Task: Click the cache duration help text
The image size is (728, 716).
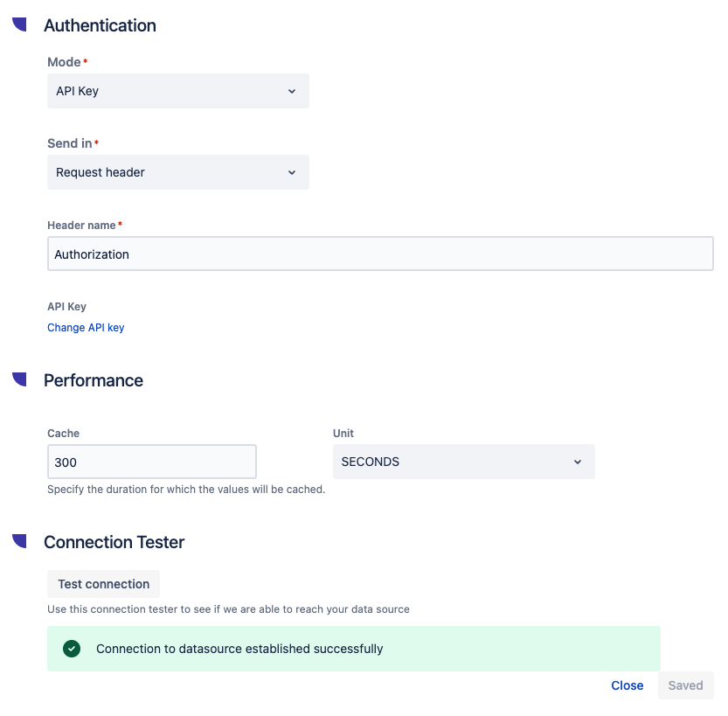Action: click(x=186, y=490)
